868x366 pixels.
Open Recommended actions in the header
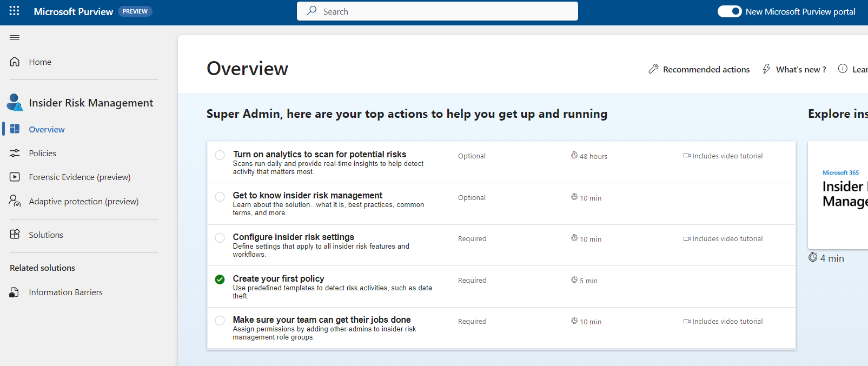[x=699, y=69]
